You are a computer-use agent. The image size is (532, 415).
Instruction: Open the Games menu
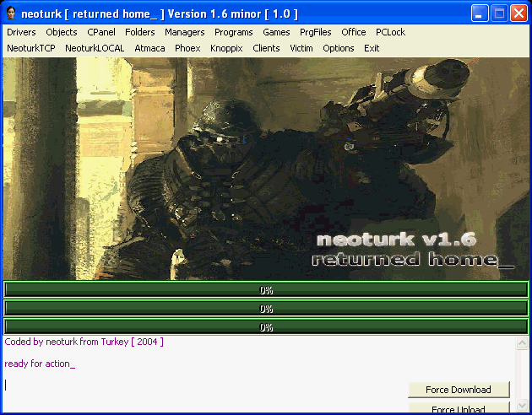click(x=276, y=32)
